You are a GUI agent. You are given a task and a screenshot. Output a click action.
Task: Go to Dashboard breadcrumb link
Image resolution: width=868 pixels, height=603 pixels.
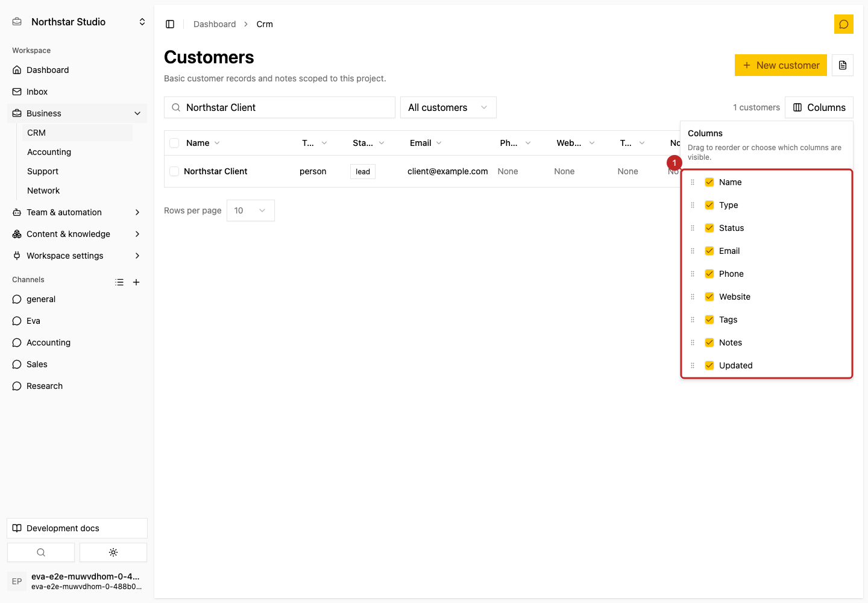[215, 24]
